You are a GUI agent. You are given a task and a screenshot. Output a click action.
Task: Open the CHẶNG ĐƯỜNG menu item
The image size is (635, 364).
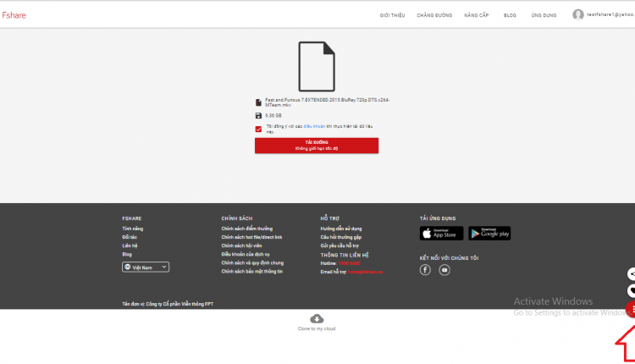434,15
